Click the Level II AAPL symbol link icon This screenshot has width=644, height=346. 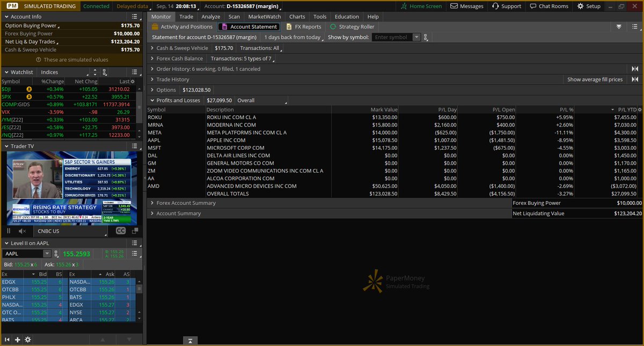coord(56,254)
